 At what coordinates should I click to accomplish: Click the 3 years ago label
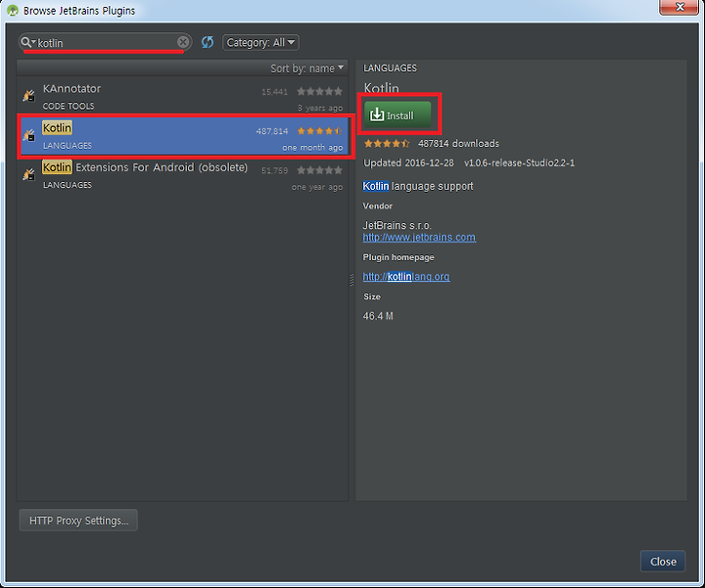pos(320,108)
